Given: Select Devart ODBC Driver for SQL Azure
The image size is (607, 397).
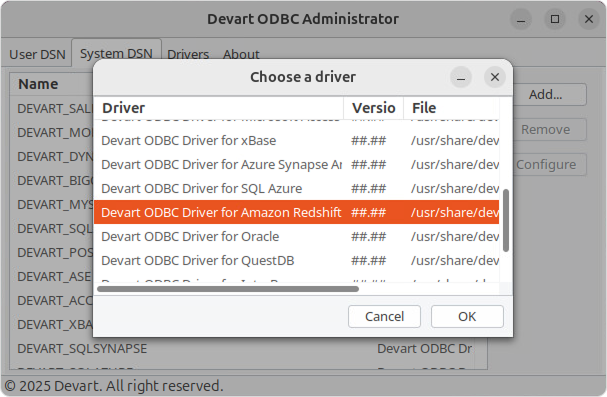Looking at the screenshot, I should pyautogui.click(x=297, y=188).
